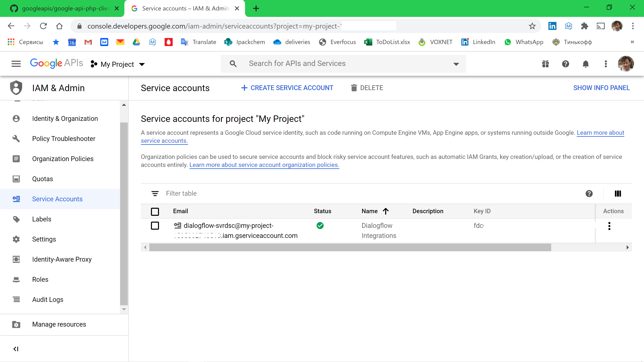
Task: Open column display options icon above the table
Action: 618,193
